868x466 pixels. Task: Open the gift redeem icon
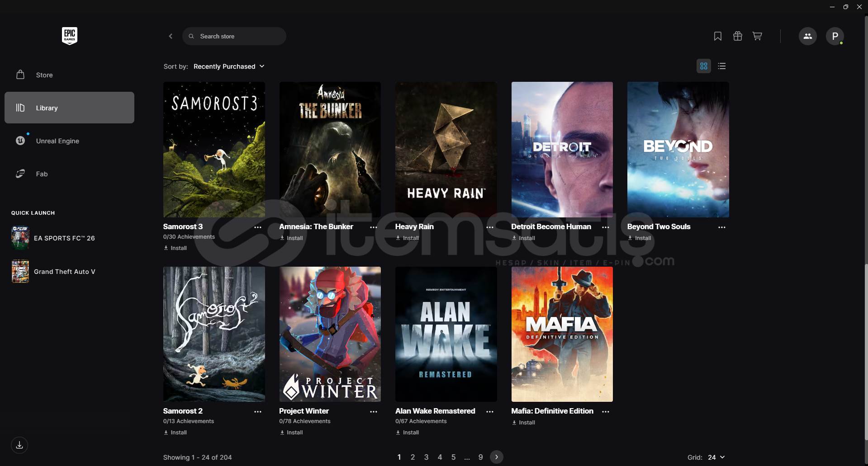tap(738, 36)
